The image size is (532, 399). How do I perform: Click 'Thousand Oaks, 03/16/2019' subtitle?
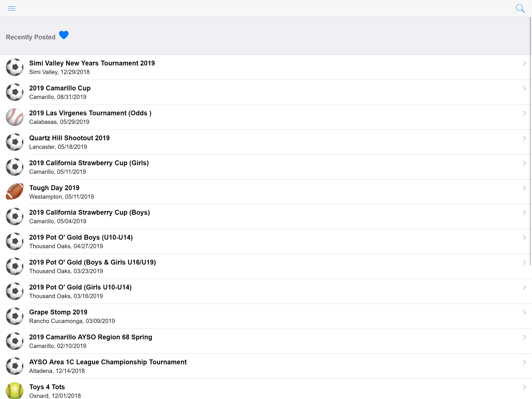pos(66,296)
